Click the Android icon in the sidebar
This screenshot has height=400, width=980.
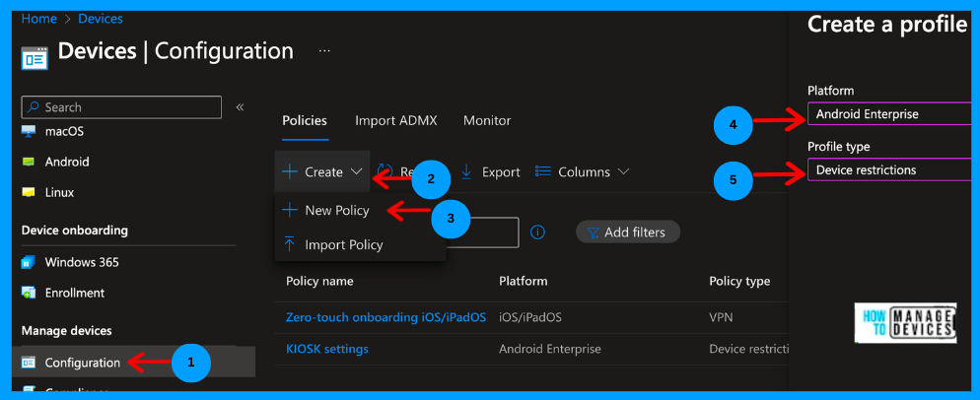point(29,162)
